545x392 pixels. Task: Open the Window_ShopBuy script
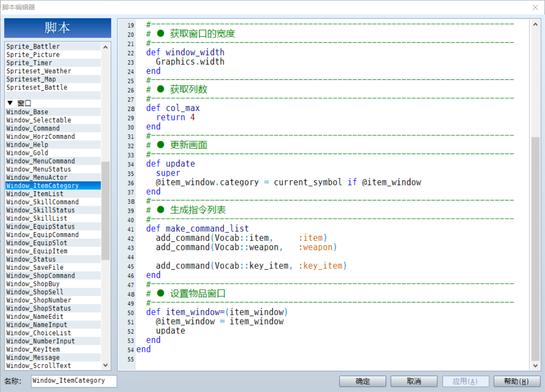pos(53,284)
